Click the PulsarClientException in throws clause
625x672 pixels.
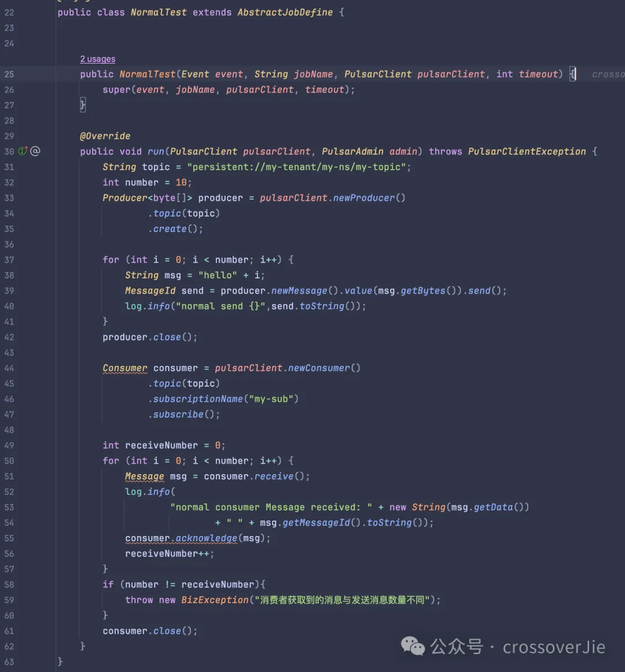tap(527, 151)
